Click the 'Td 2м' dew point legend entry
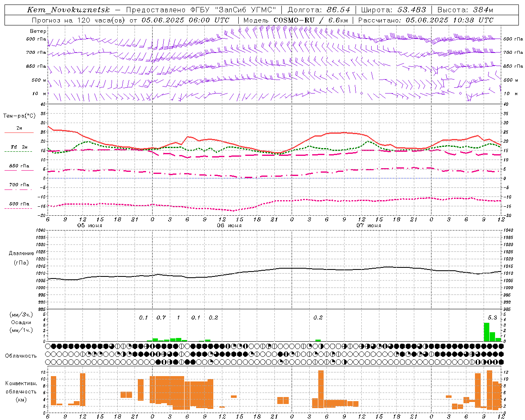525x420 pixels. coord(19,147)
